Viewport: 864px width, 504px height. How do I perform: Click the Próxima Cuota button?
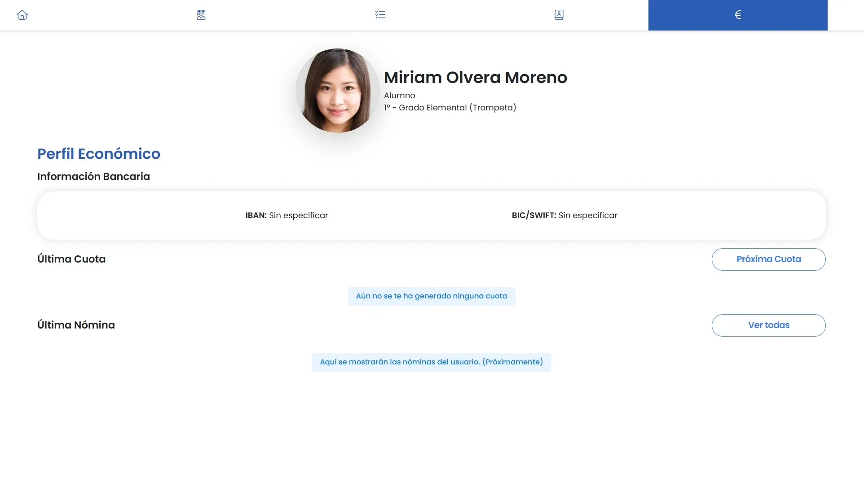click(768, 259)
